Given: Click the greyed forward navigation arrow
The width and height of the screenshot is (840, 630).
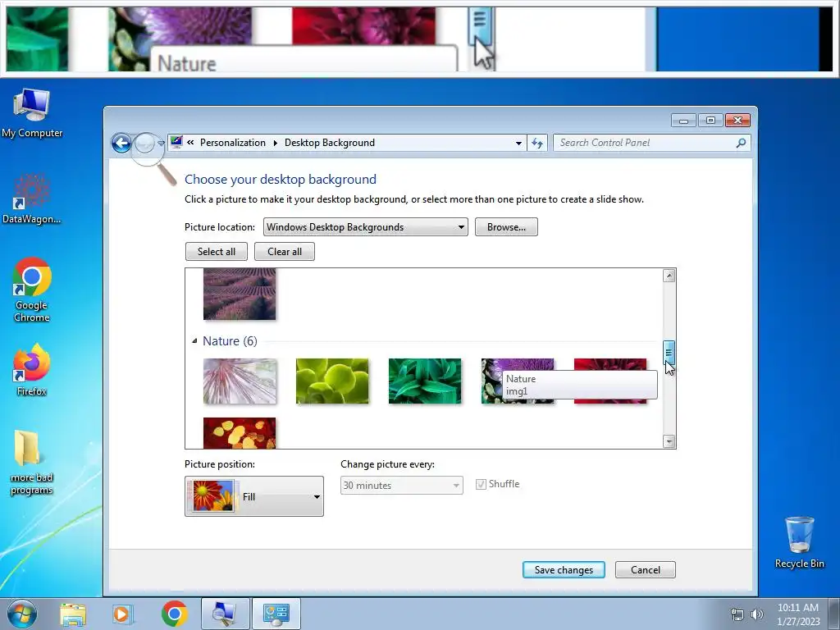Looking at the screenshot, I should 144,143.
